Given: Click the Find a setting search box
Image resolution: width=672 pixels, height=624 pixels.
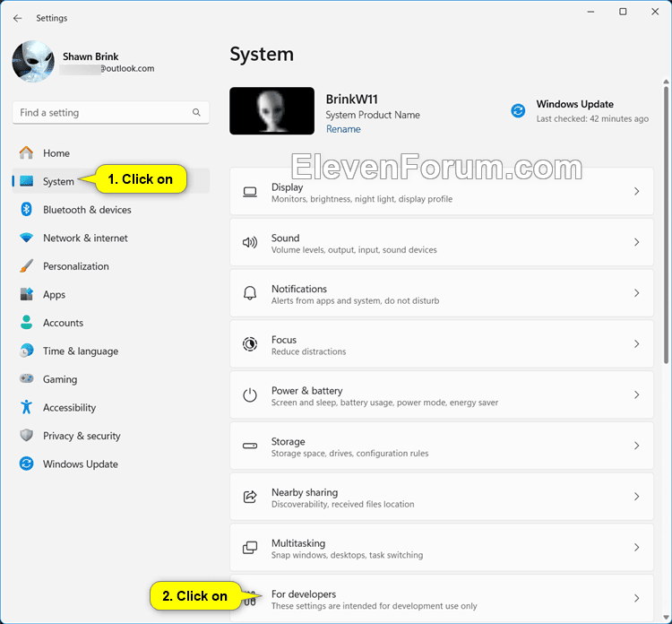Looking at the screenshot, I should (110, 112).
